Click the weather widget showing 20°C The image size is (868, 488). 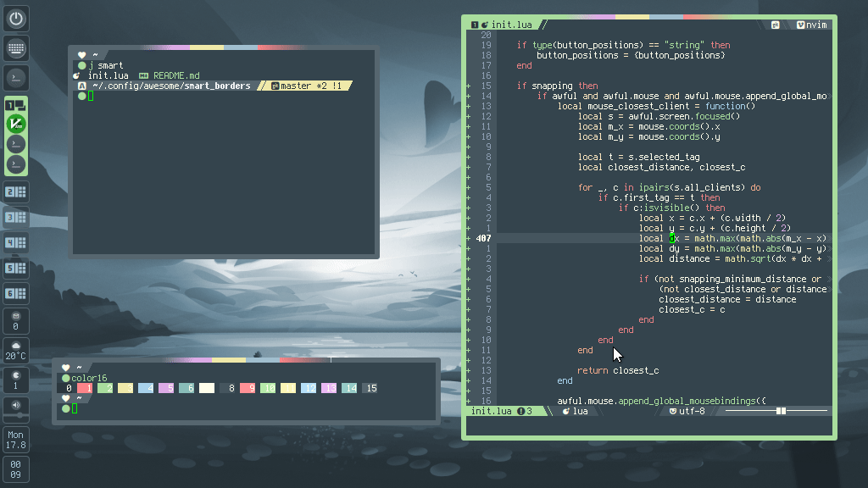16,351
